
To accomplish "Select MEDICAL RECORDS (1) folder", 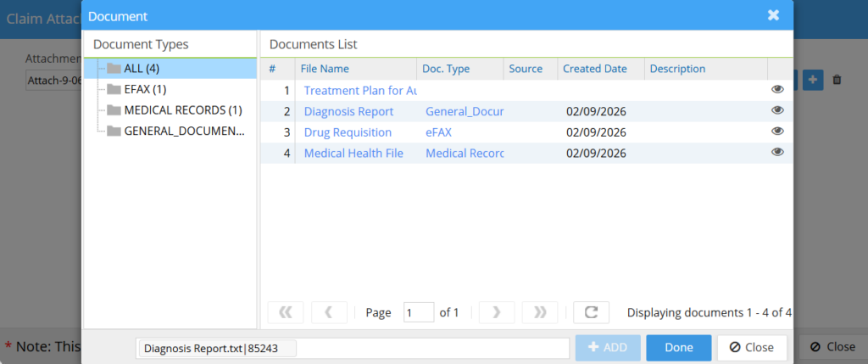I will point(182,110).
